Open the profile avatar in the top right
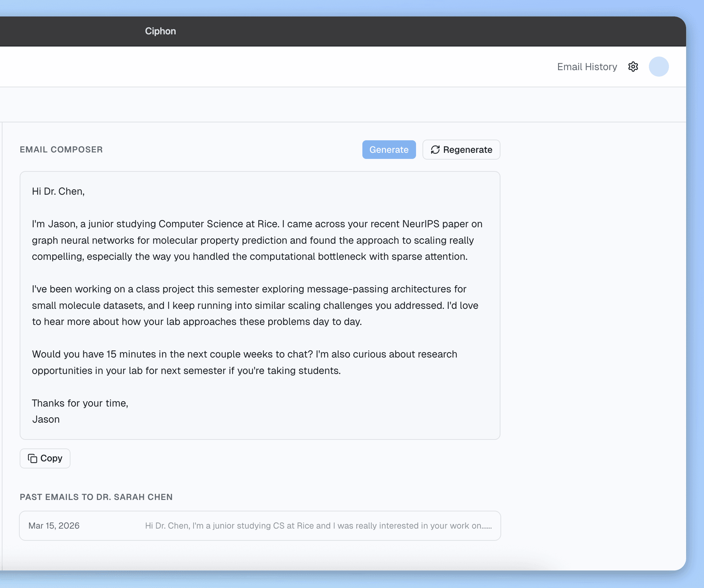The image size is (704, 588). pyautogui.click(x=659, y=66)
